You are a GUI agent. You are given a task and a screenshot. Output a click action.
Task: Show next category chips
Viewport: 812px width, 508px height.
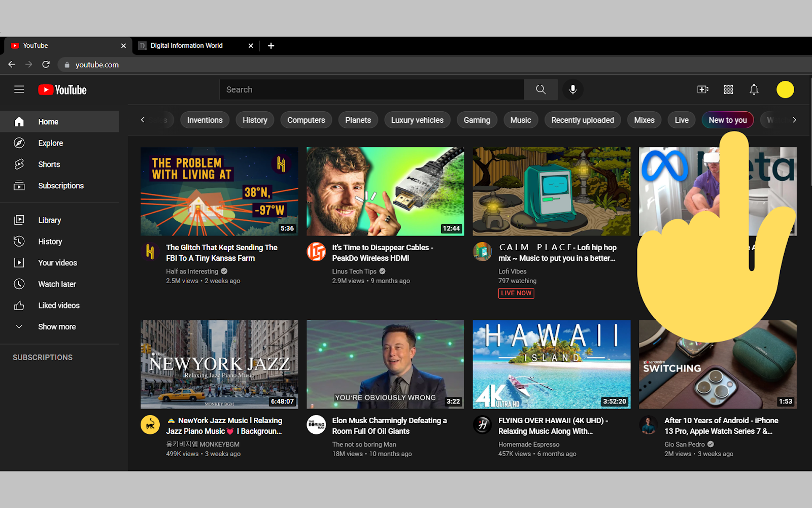coord(794,120)
